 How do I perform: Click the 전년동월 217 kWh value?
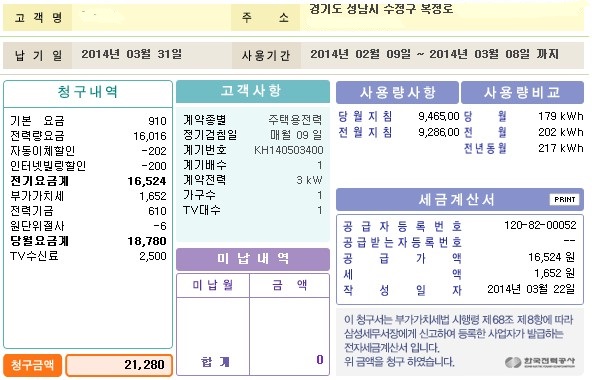[561, 148]
